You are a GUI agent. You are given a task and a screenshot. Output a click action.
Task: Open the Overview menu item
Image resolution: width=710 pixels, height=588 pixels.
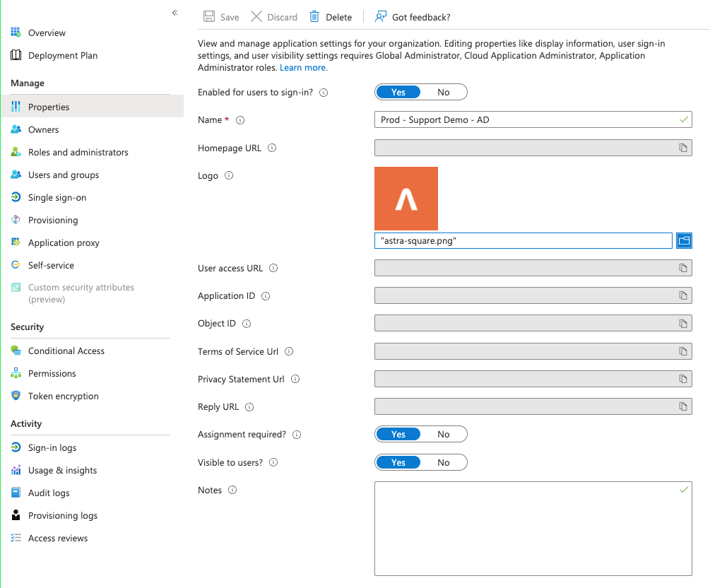pos(47,33)
